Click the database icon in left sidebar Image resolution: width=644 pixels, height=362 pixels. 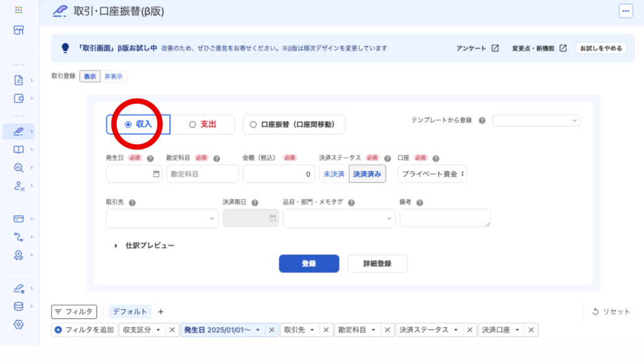coord(18,307)
